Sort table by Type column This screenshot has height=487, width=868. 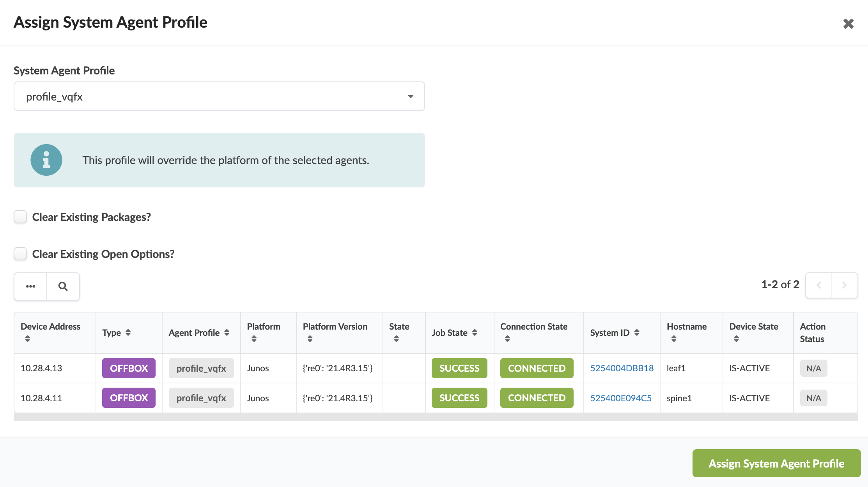pos(128,333)
